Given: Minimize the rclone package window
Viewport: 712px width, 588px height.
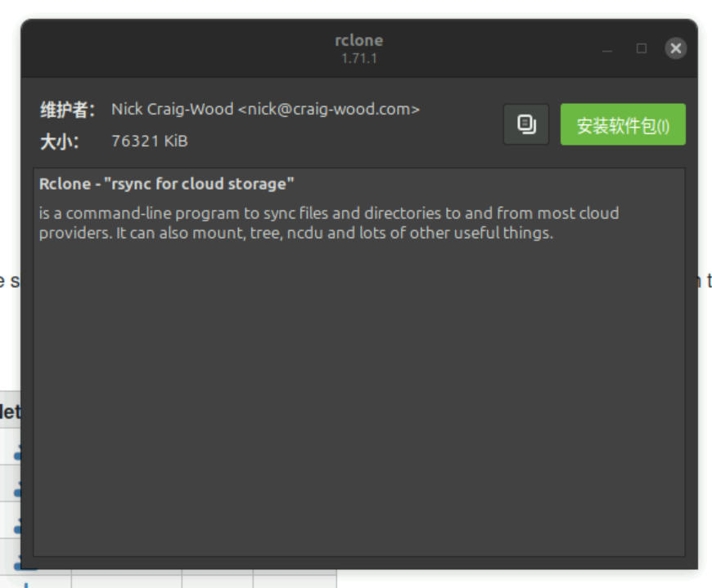Looking at the screenshot, I should (x=607, y=49).
